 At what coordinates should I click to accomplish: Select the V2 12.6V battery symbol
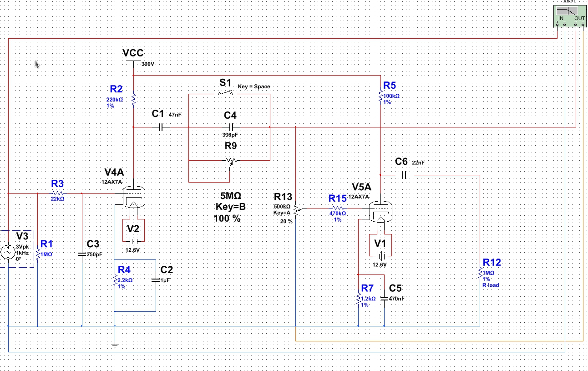pyautogui.click(x=133, y=241)
